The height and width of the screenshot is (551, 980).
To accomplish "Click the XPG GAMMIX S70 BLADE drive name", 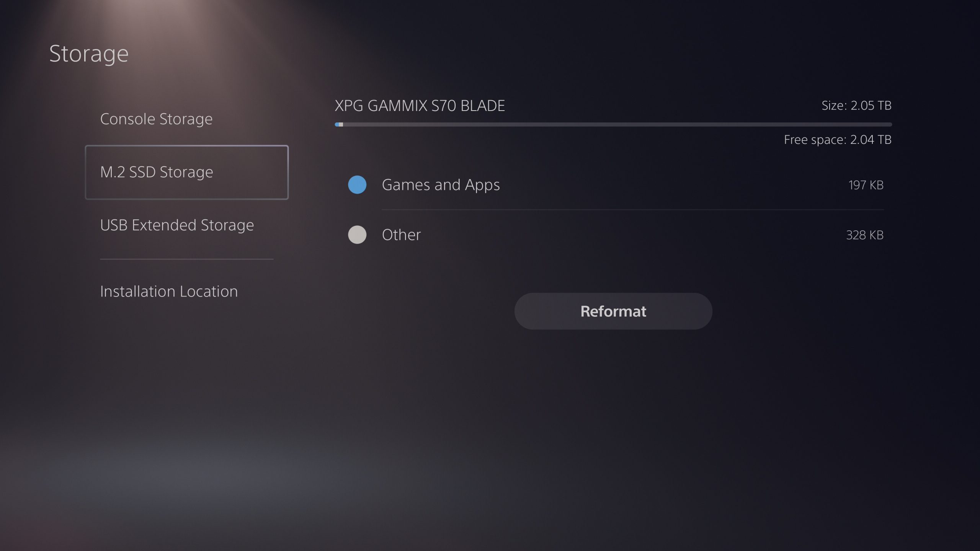I will (420, 106).
